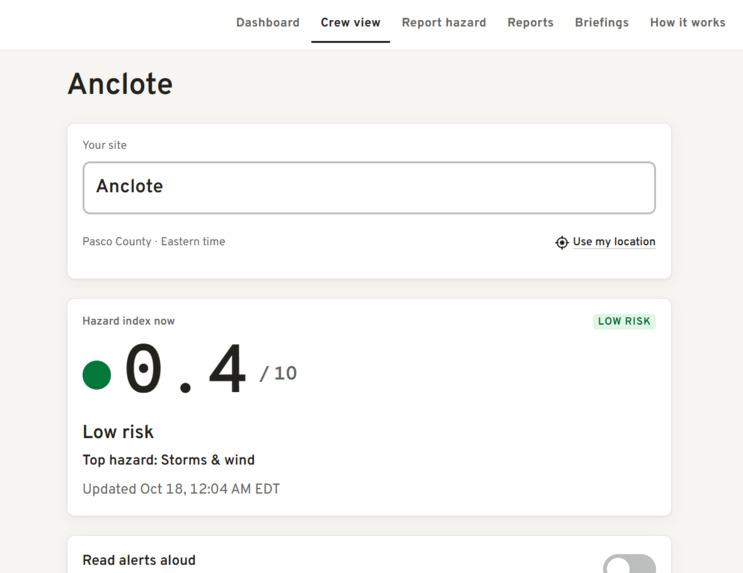
Task: Click the Use my location link
Action: pyautogui.click(x=614, y=242)
